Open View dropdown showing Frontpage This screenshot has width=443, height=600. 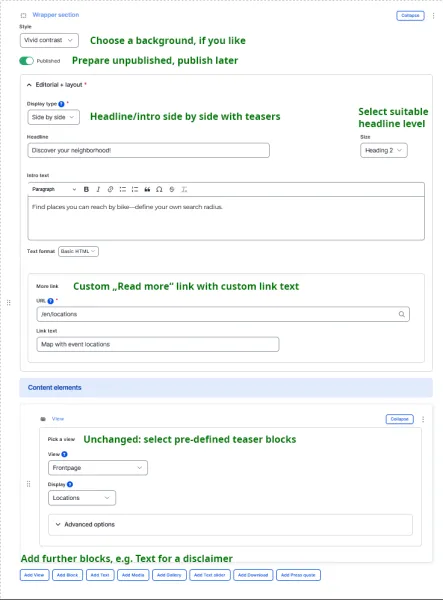pos(98,468)
